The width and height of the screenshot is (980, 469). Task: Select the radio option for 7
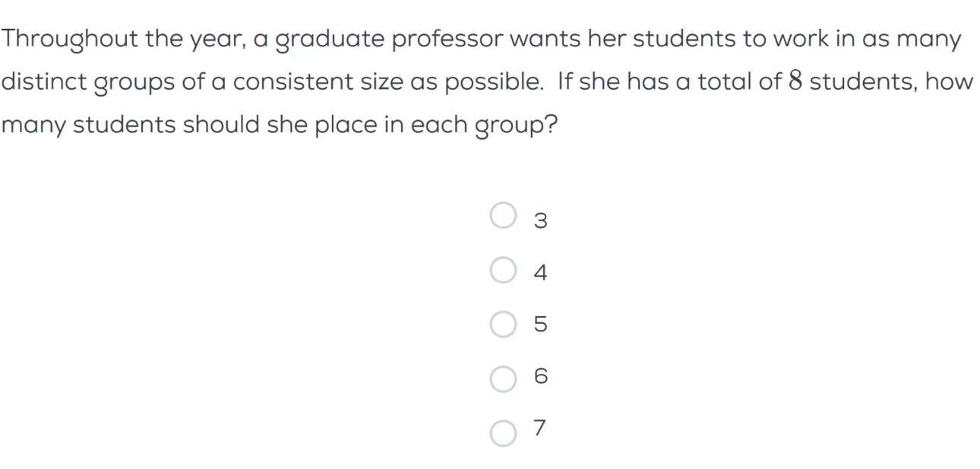click(x=503, y=433)
